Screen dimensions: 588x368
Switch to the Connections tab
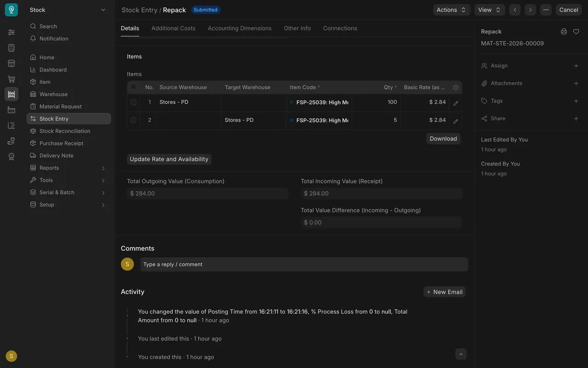point(340,28)
